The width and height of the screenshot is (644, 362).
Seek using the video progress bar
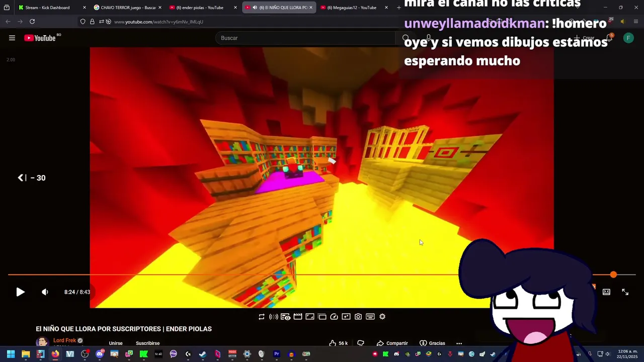[322, 275]
